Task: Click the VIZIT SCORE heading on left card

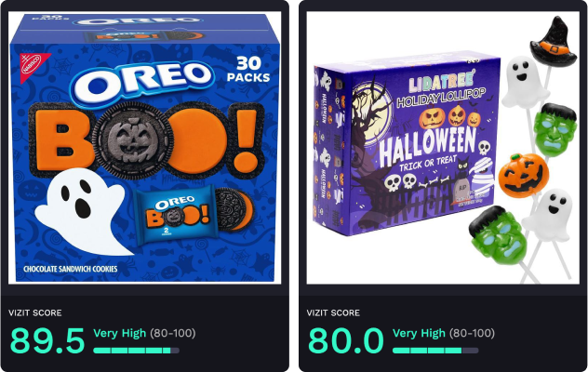Action: [35, 312]
